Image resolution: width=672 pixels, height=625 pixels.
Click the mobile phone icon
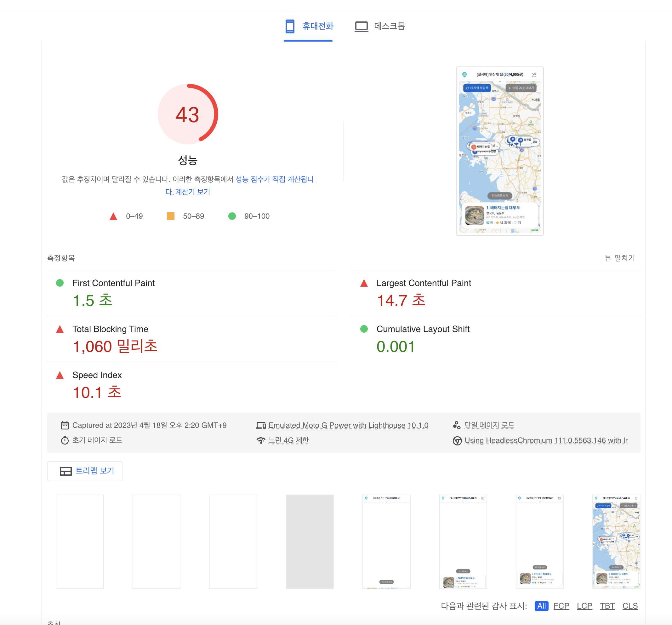[x=290, y=26]
